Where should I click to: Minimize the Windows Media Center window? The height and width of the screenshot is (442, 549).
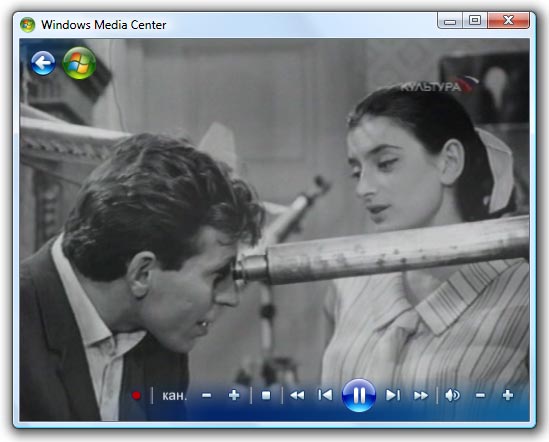coord(450,21)
